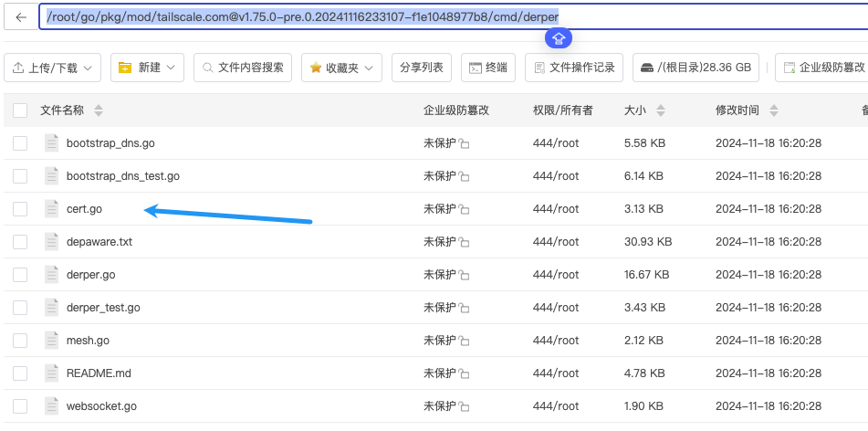868x431 pixels.
Task: Click the 分享列表 button
Action: pos(422,68)
